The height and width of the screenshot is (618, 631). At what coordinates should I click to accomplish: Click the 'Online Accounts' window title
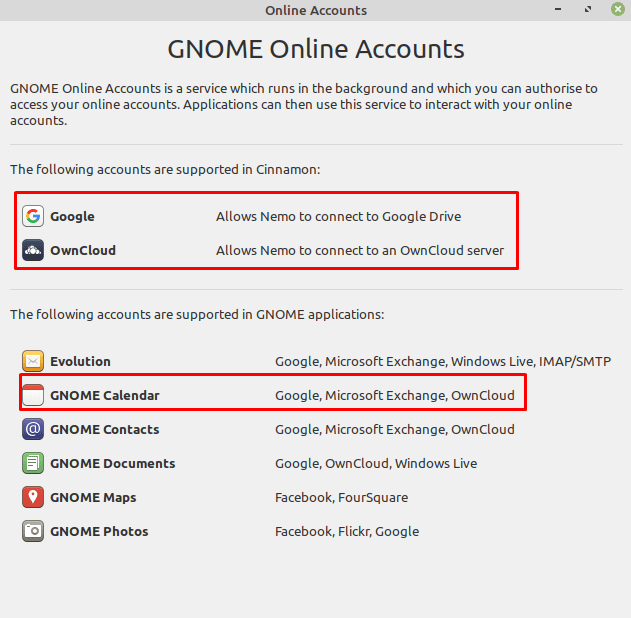316,10
